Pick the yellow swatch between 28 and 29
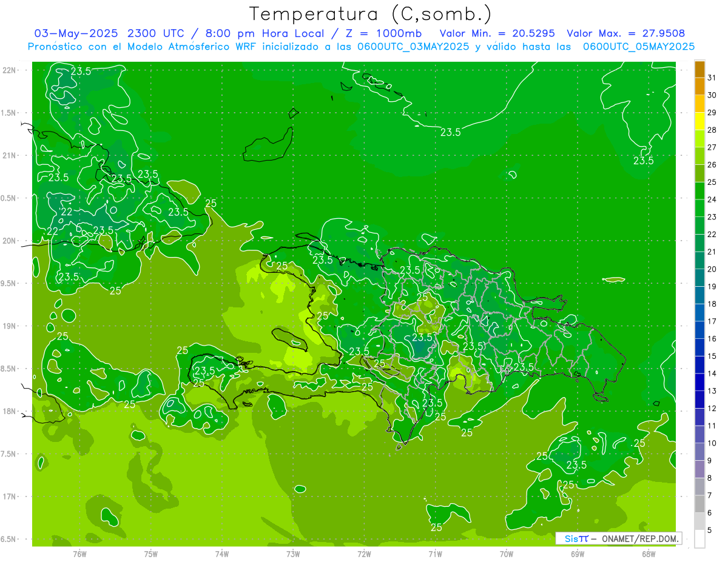Screen dimensions: 728x562 pyautogui.click(x=699, y=121)
